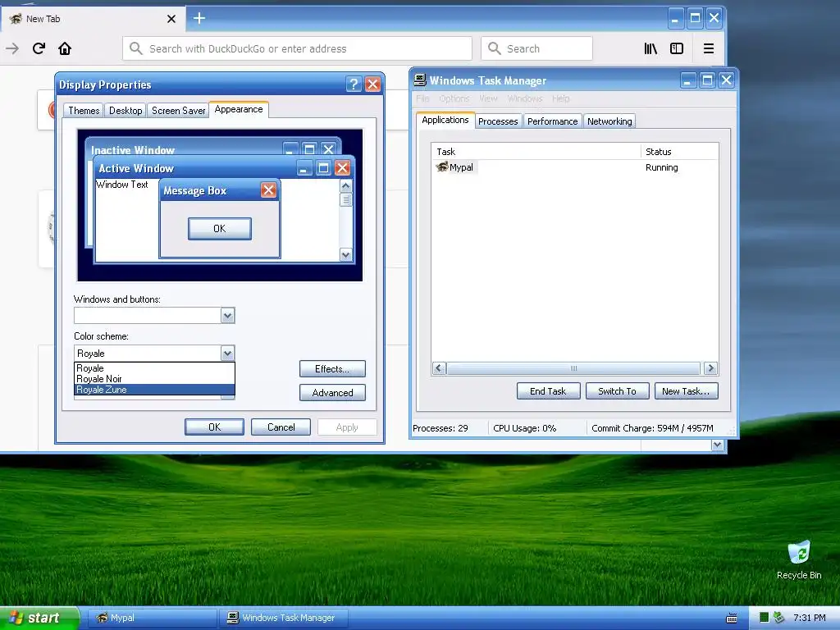Choose Royale Noir color scheme
This screenshot has height=630, width=840.
coord(154,379)
